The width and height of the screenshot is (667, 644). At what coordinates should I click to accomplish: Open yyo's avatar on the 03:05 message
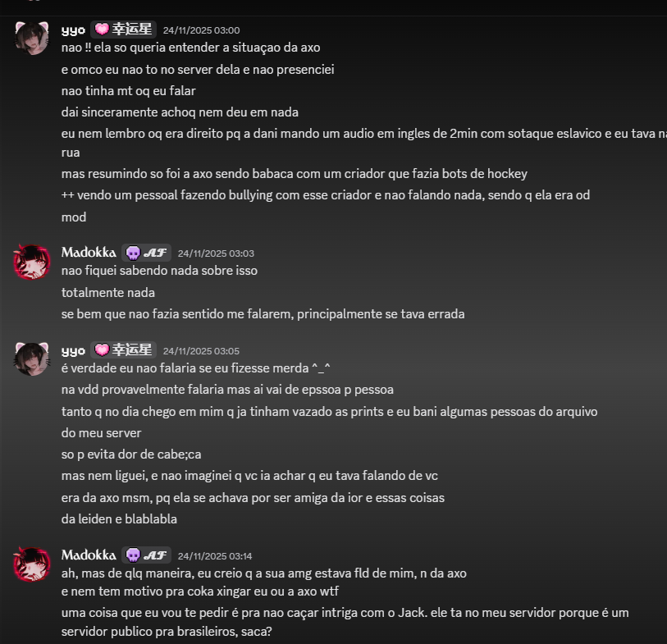click(32, 359)
